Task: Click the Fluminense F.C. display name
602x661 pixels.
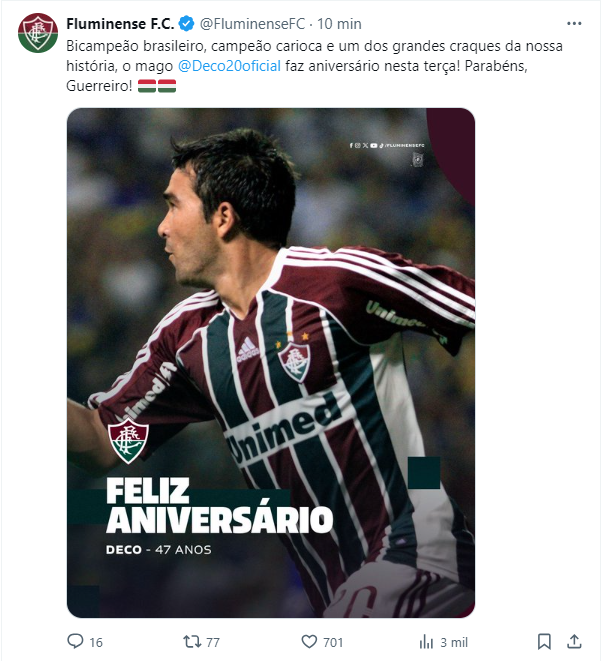Action: 120,24
